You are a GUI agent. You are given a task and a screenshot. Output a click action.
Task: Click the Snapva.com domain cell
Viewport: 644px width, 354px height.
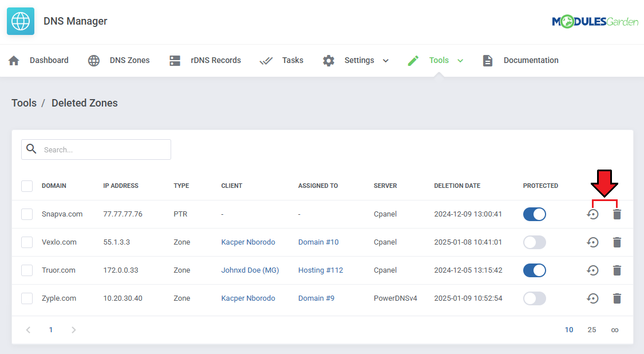62,214
